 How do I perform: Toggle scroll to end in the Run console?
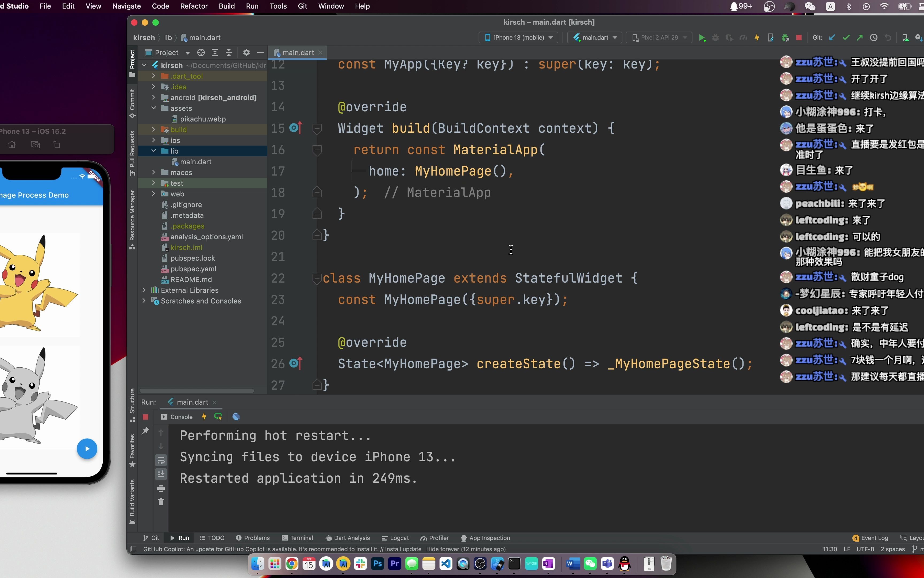pos(161,474)
